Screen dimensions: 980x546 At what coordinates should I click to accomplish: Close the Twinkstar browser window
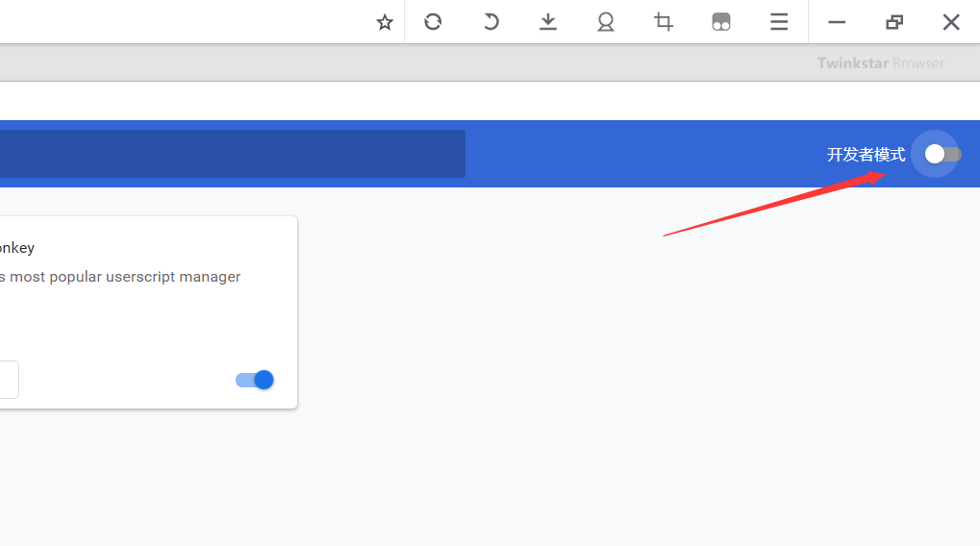pos(951,22)
